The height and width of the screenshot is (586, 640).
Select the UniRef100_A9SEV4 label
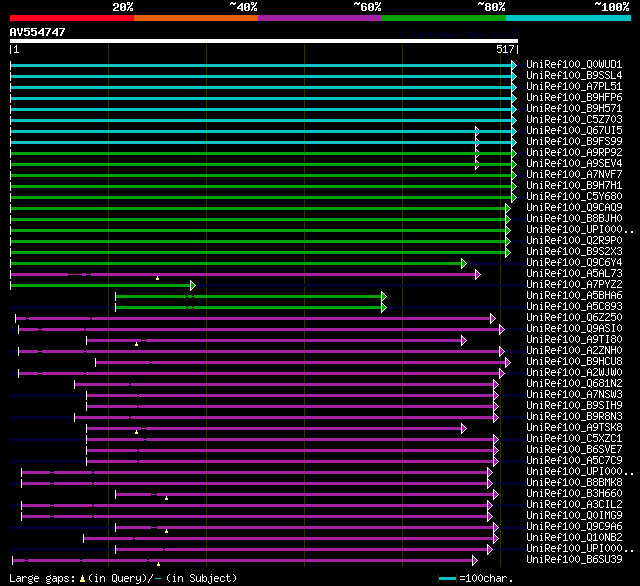coord(574,164)
